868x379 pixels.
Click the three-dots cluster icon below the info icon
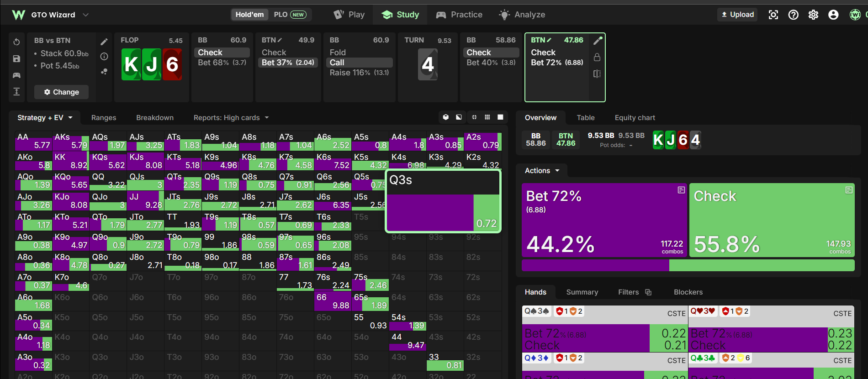pyautogui.click(x=104, y=71)
